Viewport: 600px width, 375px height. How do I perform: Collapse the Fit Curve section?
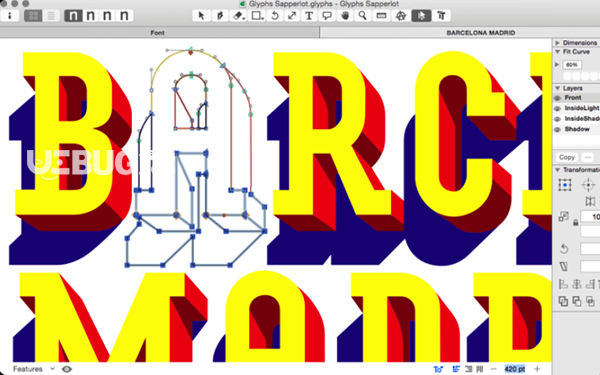point(558,52)
